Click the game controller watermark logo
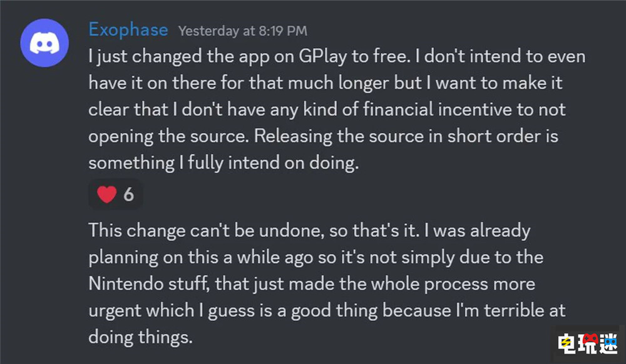Image resolution: width=626 pixels, height=364 pixels. (588, 343)
